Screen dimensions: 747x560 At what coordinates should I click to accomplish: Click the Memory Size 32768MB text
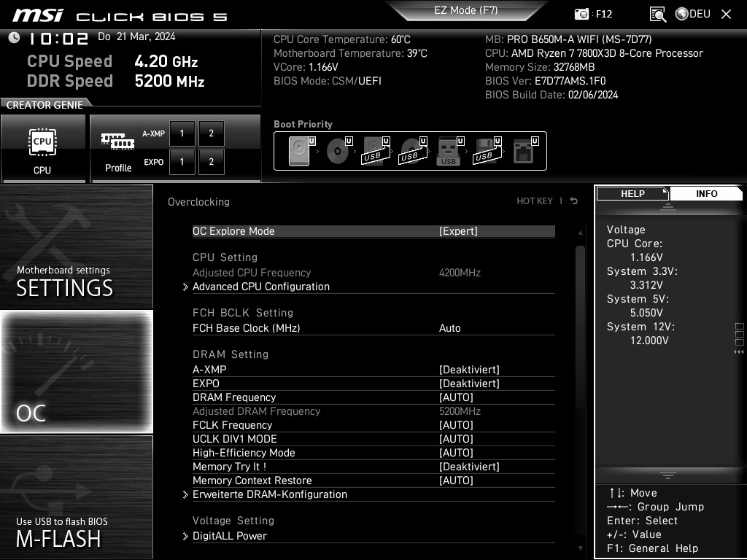click(540, 67)
